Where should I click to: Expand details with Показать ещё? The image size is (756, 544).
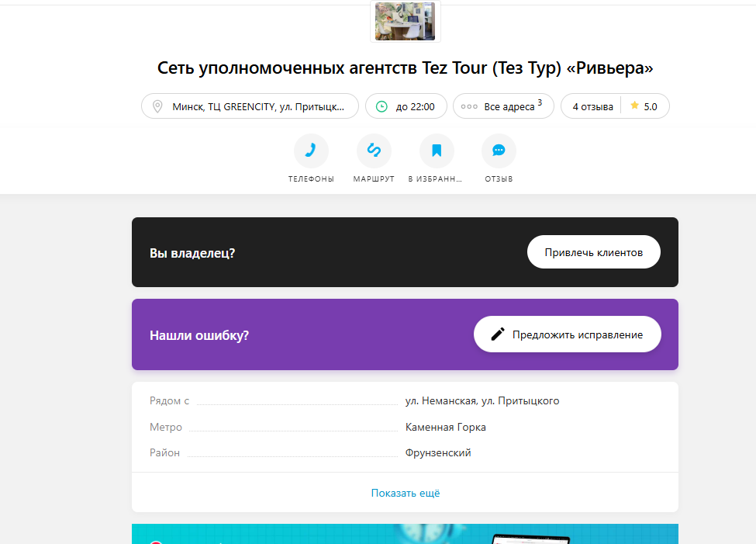405,493
